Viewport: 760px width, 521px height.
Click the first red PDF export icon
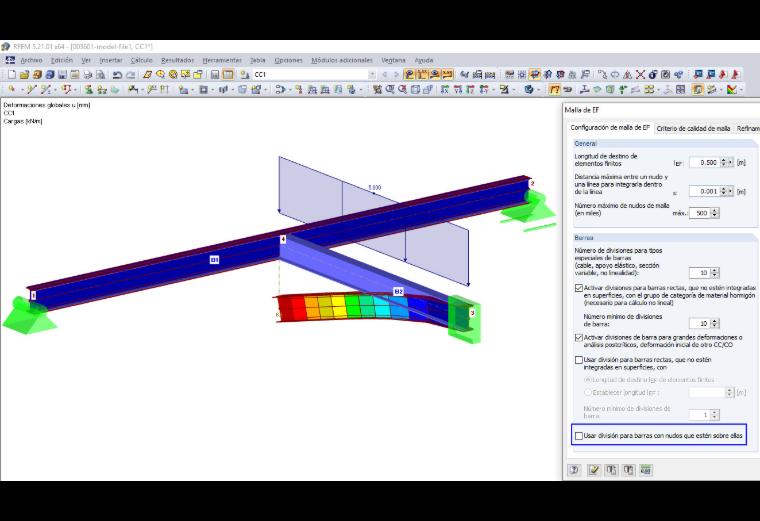(x=723, y=74)
